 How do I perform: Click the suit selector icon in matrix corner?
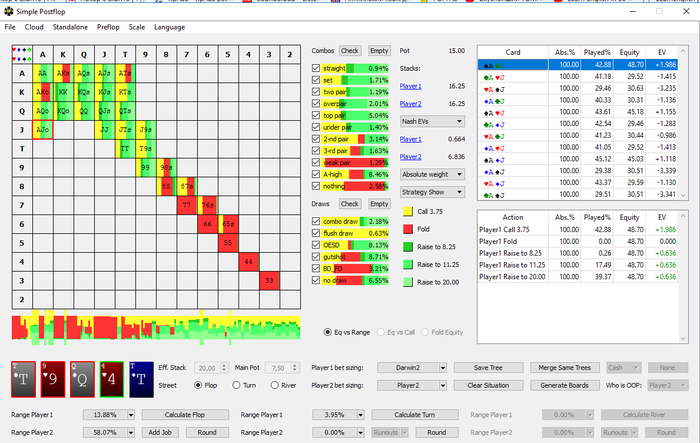[22, 54]
